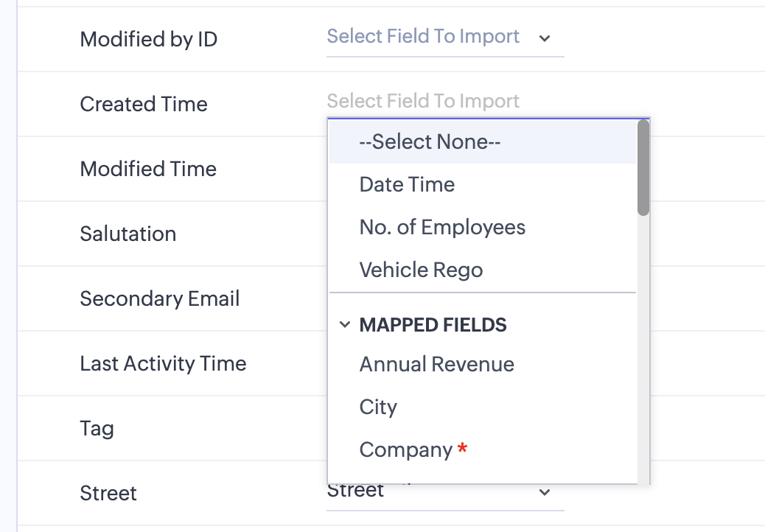Select the Vehicle Rego field option
Viewport: 765px width, 532px height.
pos(421,270)
